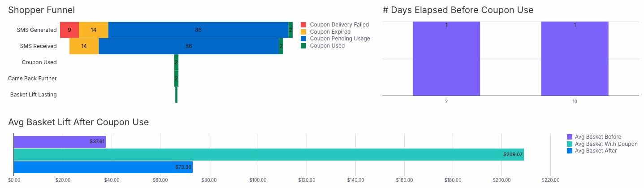The width and height of the screenshot is (644, 188).
Task: Select the purple bar for 10 days elapsed
Action: point(575,58)
